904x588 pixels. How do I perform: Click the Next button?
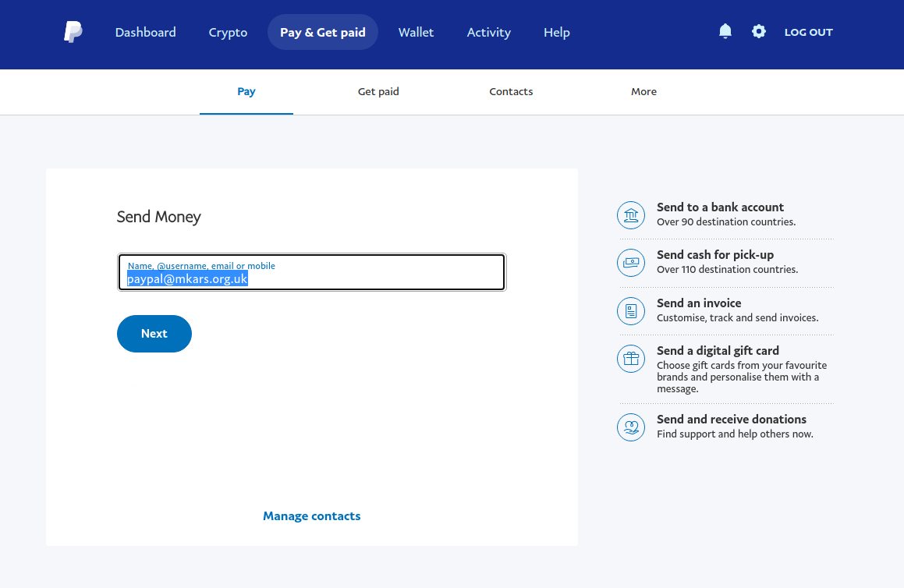pyautogui.click(x=154, y=334)
